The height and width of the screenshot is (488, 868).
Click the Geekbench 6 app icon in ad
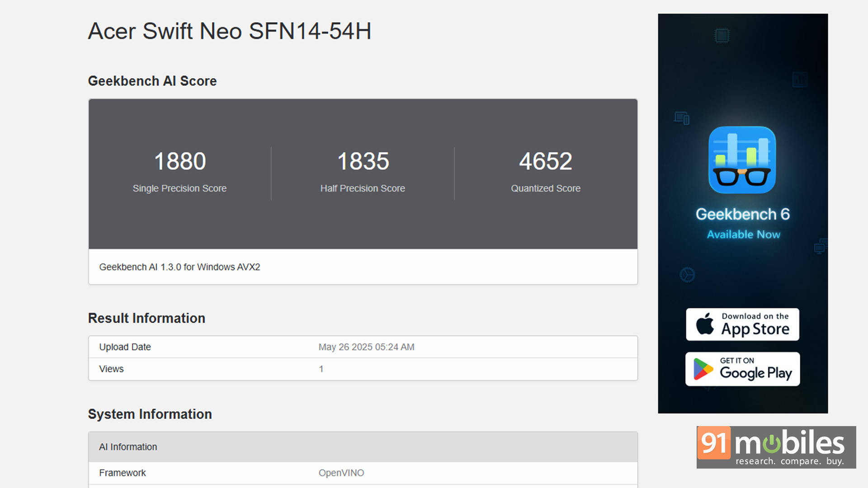coord(742,160)
